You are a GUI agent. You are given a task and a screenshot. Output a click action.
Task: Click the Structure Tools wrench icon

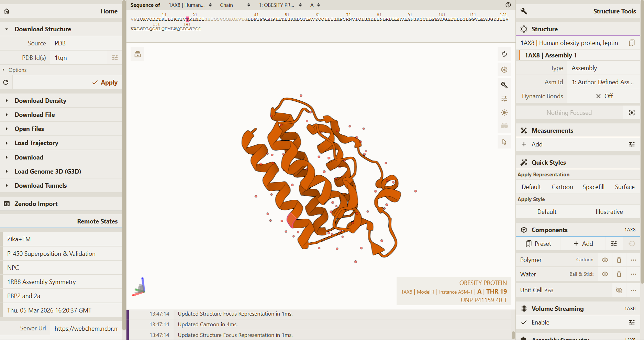pyautogui.click(x=524, y=11)
